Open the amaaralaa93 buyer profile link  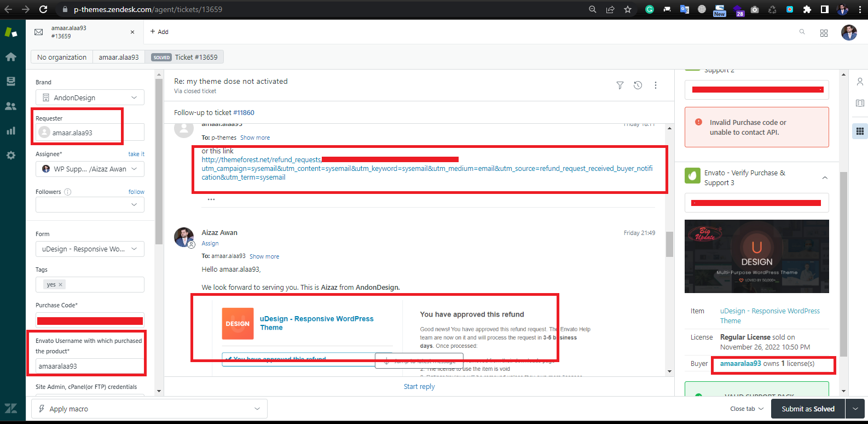click(x=740, y=363)
